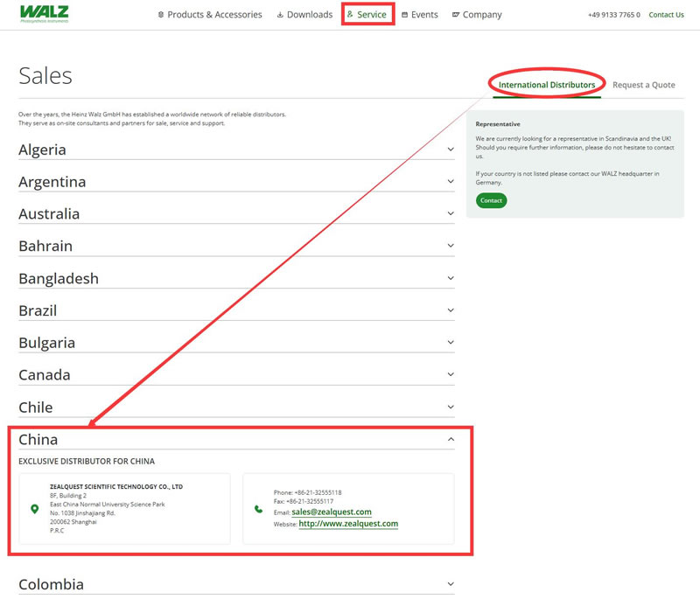The width and height of the screenshot is (700, 599).
Task: Collapse the China distributor section
Action: click(450, 439)
